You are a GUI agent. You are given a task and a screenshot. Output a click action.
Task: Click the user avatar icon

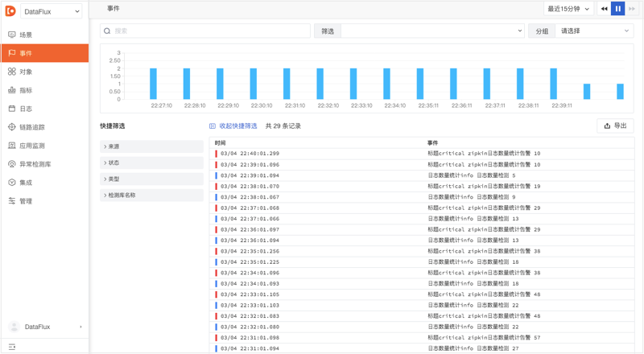click(14, 327)
